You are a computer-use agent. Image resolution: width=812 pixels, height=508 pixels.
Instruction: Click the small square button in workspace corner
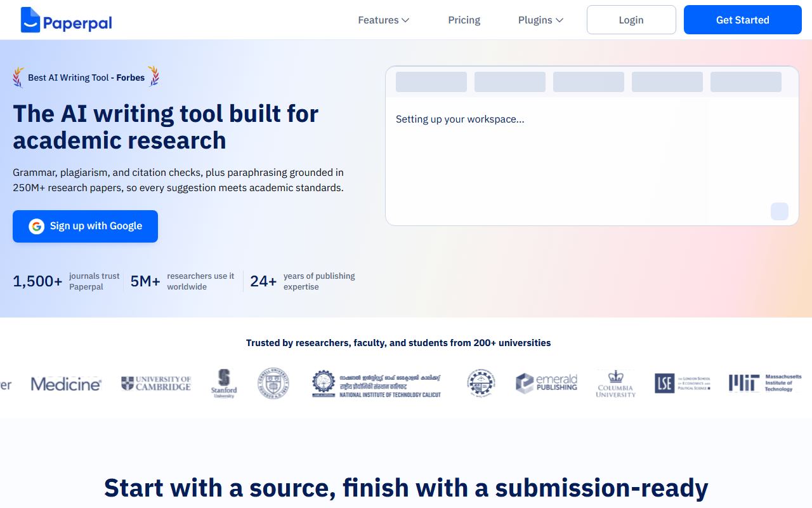click(780, 211)
